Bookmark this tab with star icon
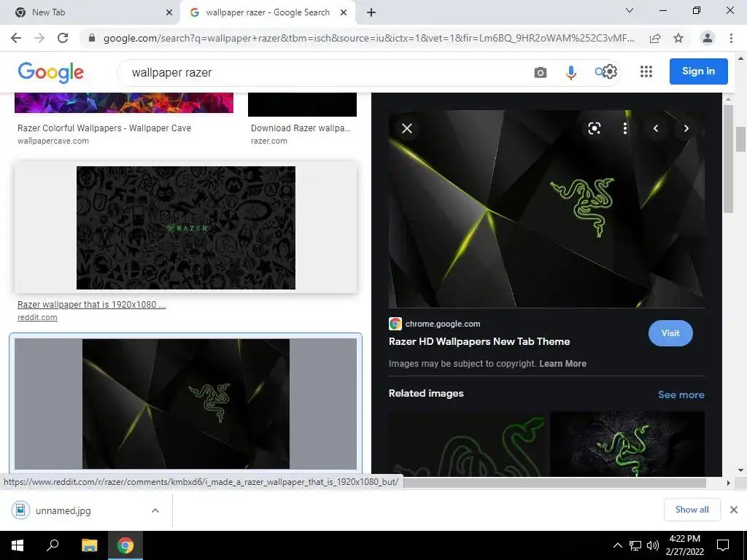Screen dimensions: 747x560 coord(678,38)
